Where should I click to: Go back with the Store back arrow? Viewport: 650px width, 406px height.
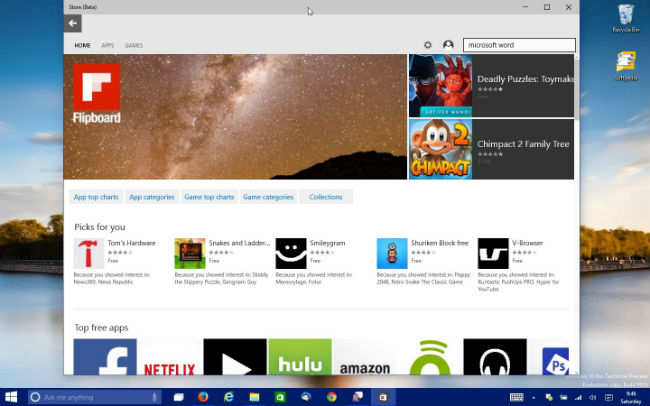(73, 23)
